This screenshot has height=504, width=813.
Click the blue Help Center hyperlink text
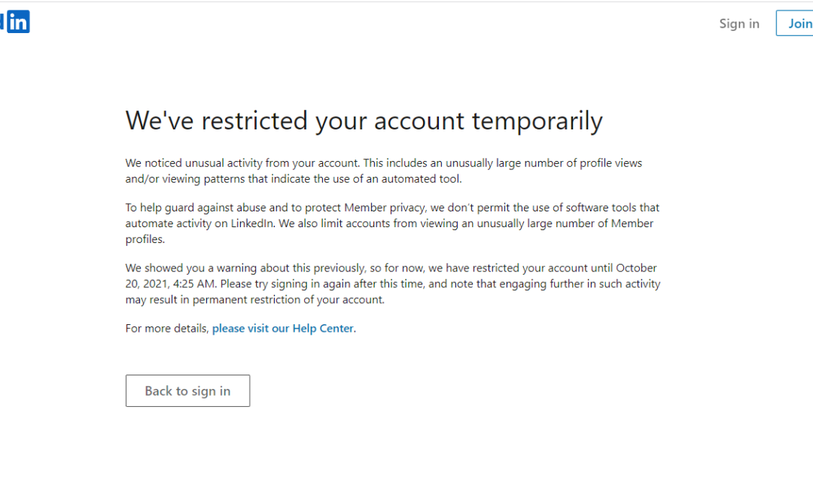(x=282, y=328)
